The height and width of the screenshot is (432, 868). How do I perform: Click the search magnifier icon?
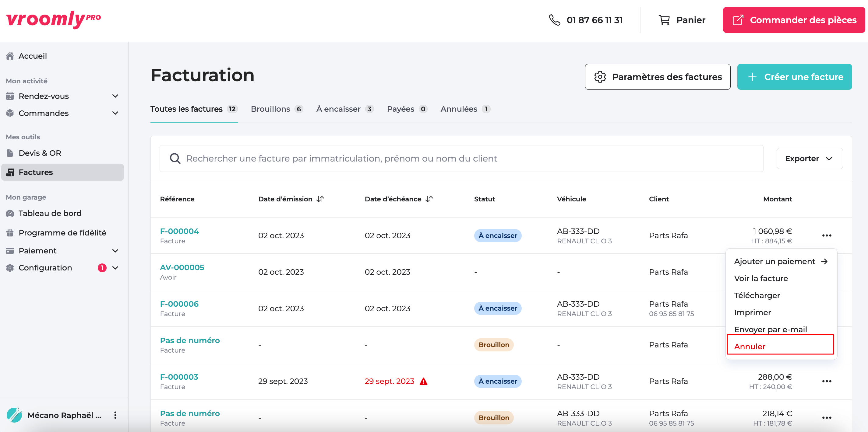(175, 159)
